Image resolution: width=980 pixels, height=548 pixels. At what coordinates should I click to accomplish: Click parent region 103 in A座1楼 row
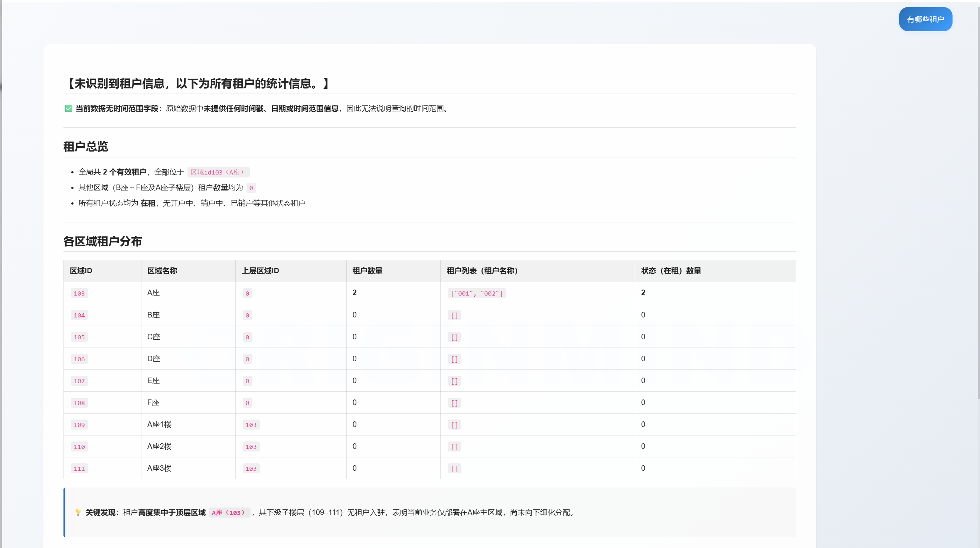pos(251,425)
